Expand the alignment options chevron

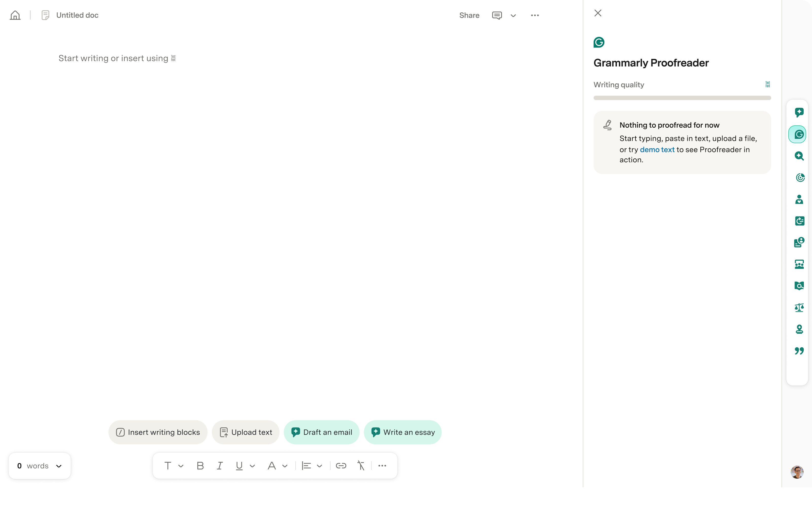[319, 466]
